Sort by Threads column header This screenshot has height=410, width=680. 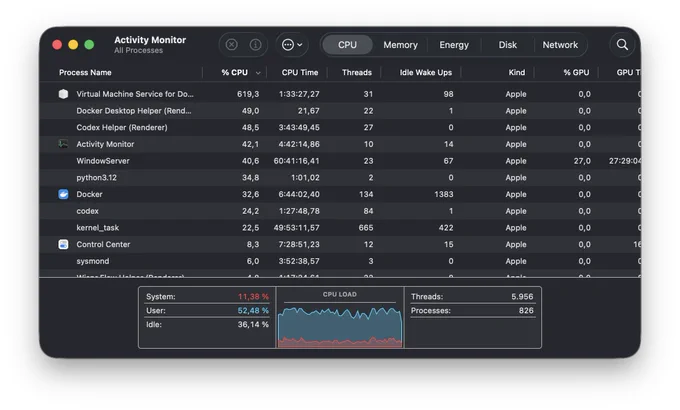(x=356, y=72)
